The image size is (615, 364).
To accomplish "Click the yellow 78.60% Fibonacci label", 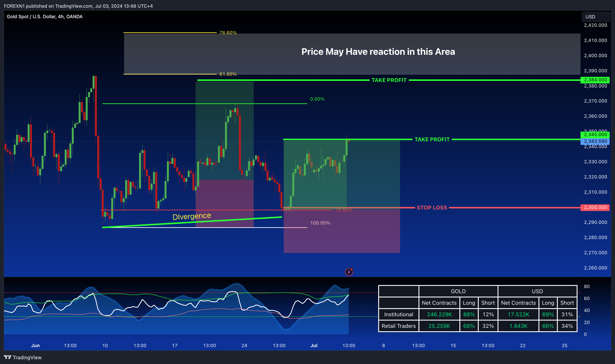I will click(228, 33).
